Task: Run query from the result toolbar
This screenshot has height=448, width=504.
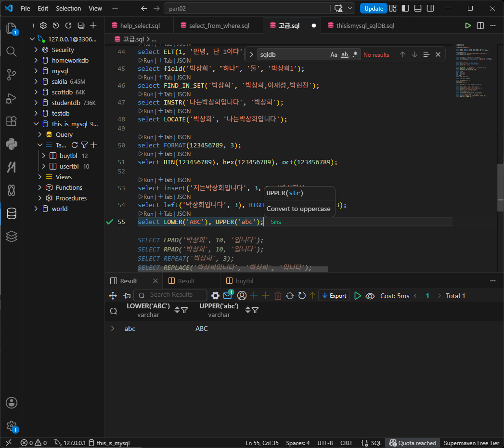Action: (358, 296)
